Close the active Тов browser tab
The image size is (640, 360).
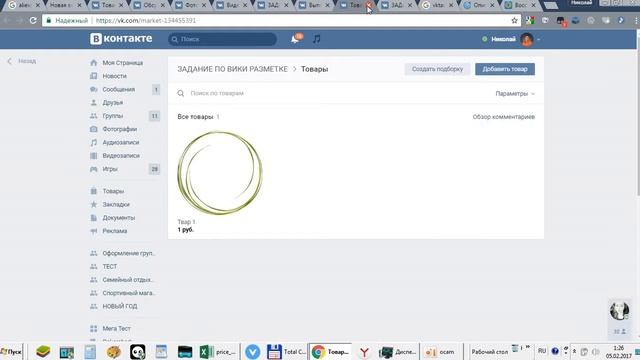coord(368,5)
